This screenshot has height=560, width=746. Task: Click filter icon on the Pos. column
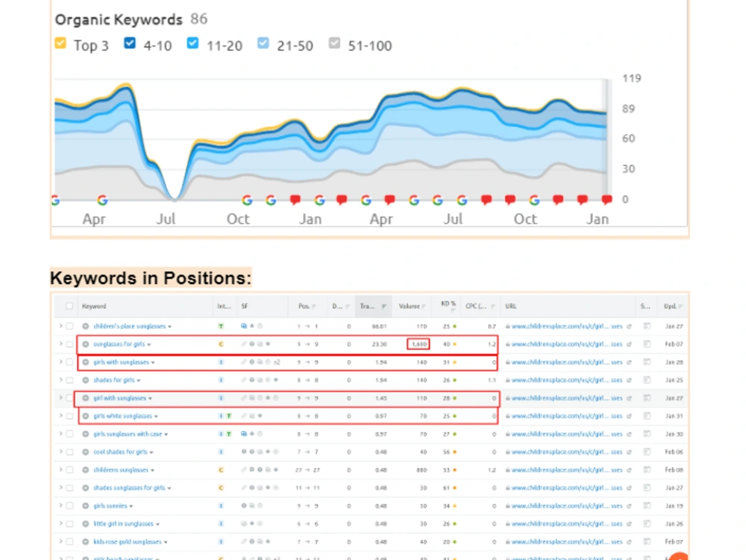pyautogui.click(x=314, y=306)
